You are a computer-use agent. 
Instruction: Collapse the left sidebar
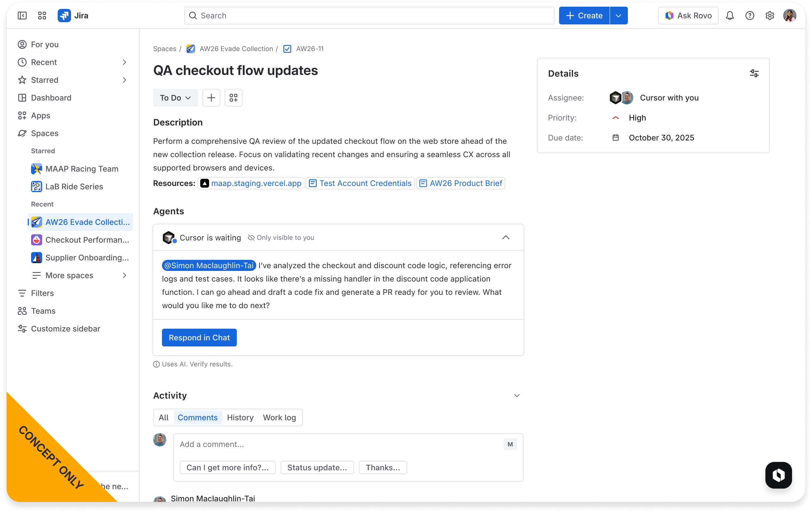point(22,16)
